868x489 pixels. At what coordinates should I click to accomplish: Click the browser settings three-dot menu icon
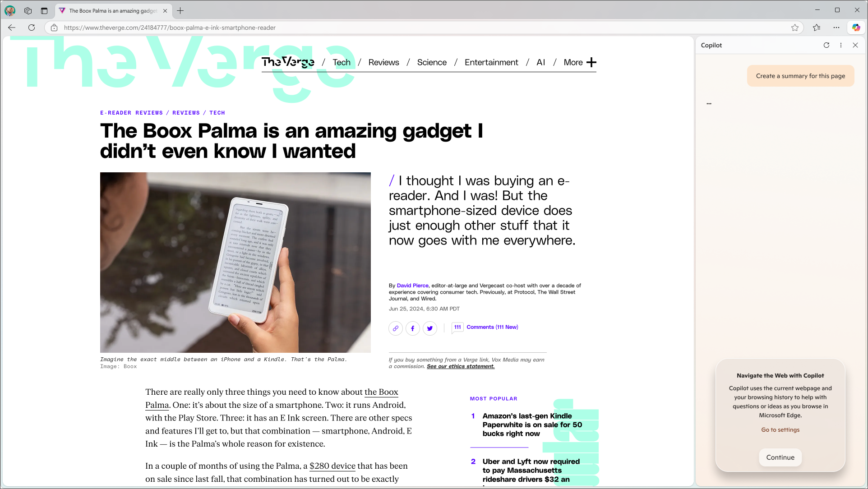coord(836,28)
